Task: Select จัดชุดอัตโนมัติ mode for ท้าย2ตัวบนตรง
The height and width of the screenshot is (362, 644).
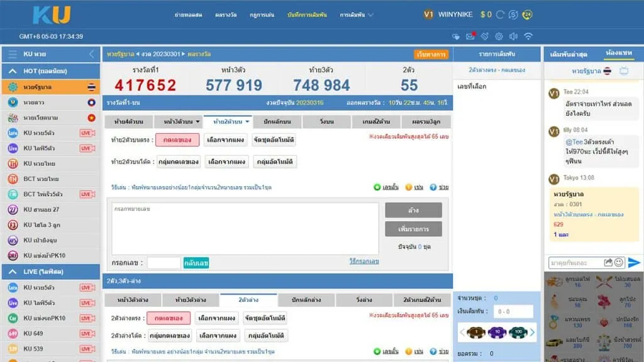Action: [x=274, y=140]
